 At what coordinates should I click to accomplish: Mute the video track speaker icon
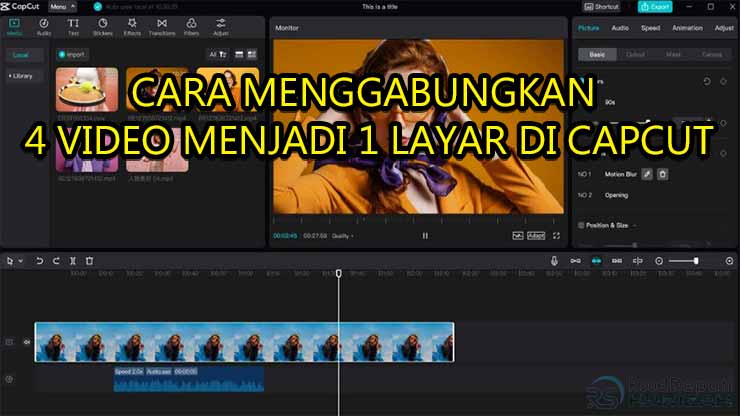click(x=27, y=342)
